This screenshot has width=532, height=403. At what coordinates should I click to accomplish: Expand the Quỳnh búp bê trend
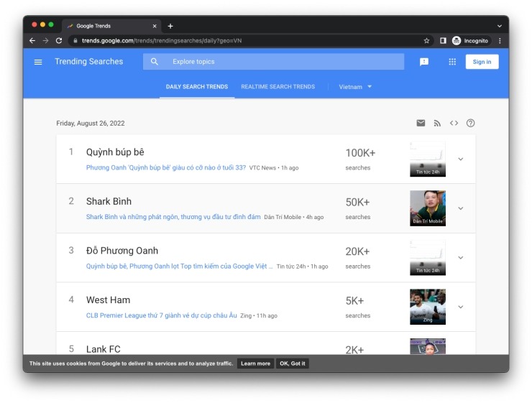click(x=460, y=159)
